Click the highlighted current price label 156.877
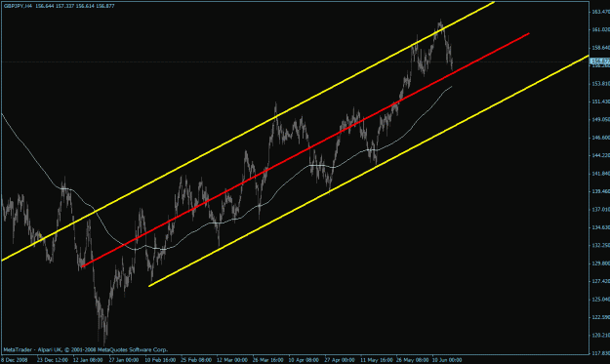The width and height of the screenshot is (610, 364). (600, 61)
